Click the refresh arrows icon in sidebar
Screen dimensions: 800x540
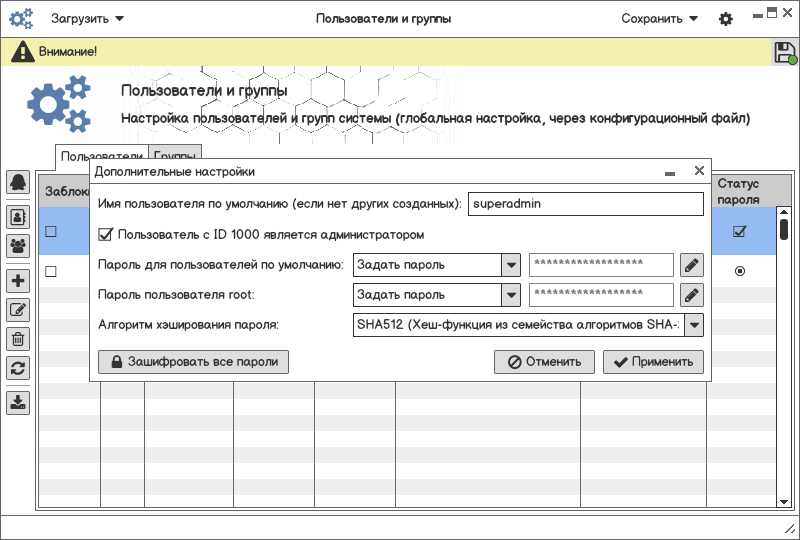[x=18, y=367]
